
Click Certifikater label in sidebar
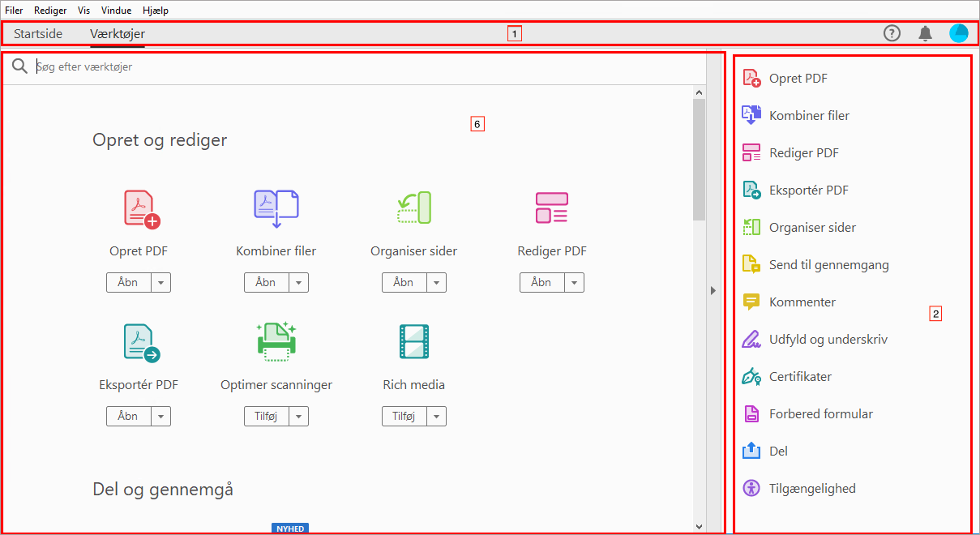(x=800, y=377)
